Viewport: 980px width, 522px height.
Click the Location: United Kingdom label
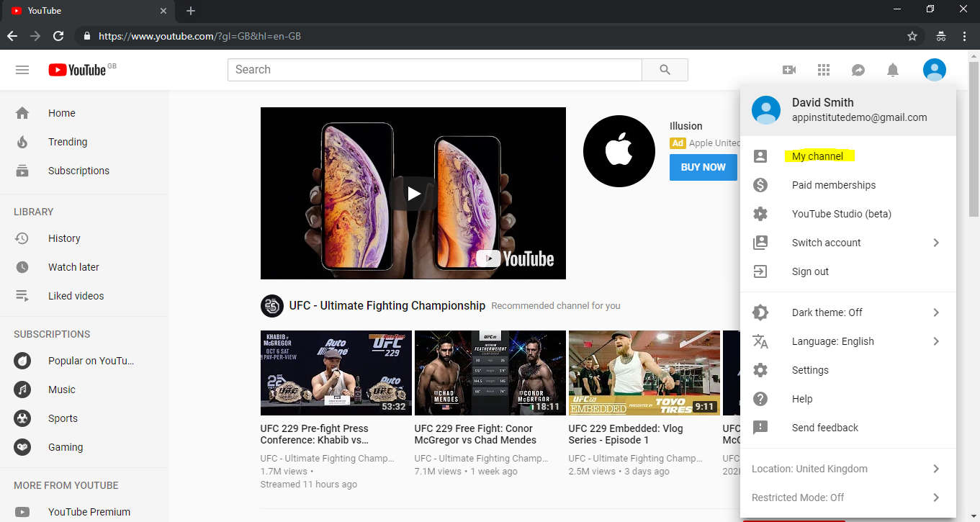pos(809,469)
